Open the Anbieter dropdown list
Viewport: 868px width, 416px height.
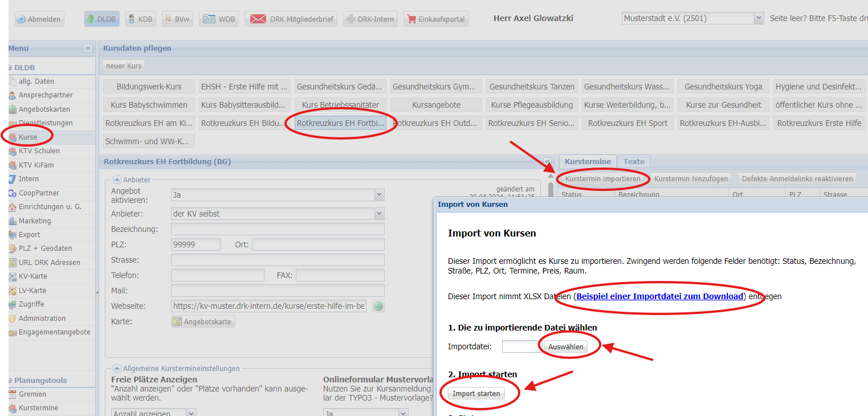point(379,214)
